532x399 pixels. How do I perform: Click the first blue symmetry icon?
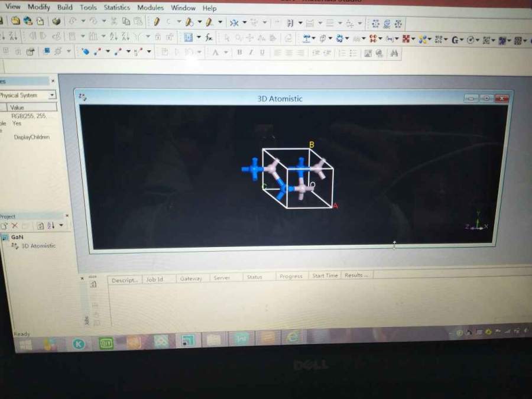(x=375, y=24)
